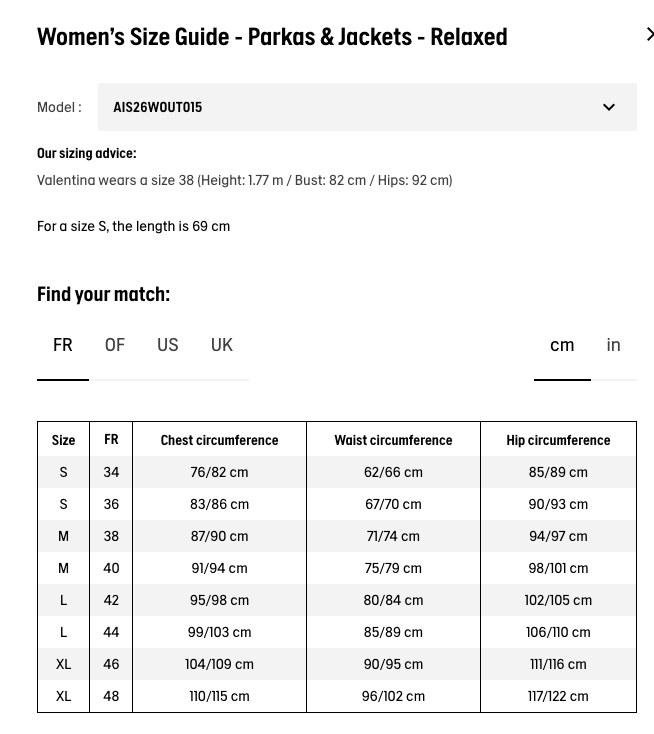Switch to the FR size tab

click(63, 345)
